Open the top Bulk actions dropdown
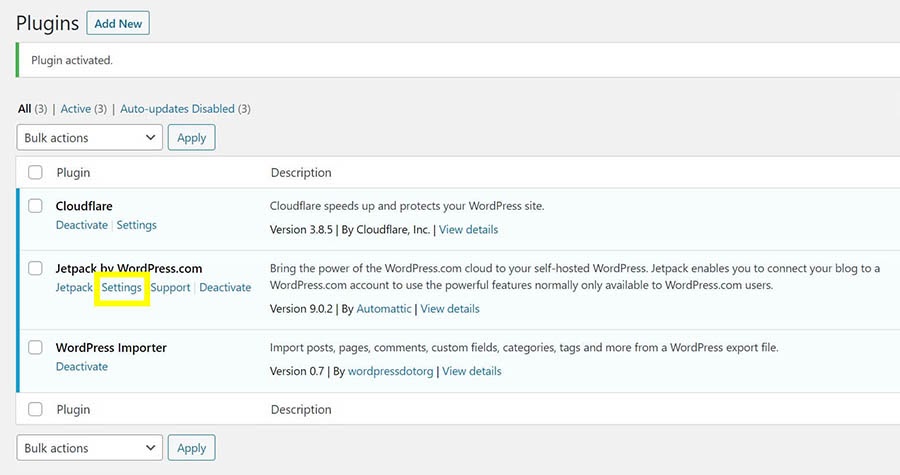This screenshot has width=900, height=475. 90,138
